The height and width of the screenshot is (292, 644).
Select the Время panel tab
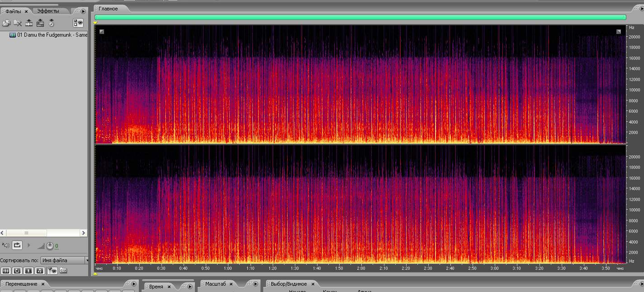pos(156,287)
